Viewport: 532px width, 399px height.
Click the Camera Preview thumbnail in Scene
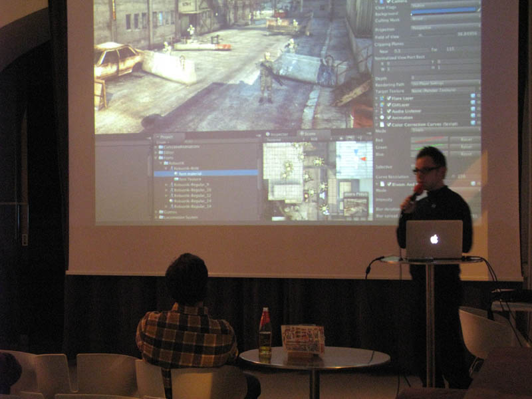coord(356,204)
